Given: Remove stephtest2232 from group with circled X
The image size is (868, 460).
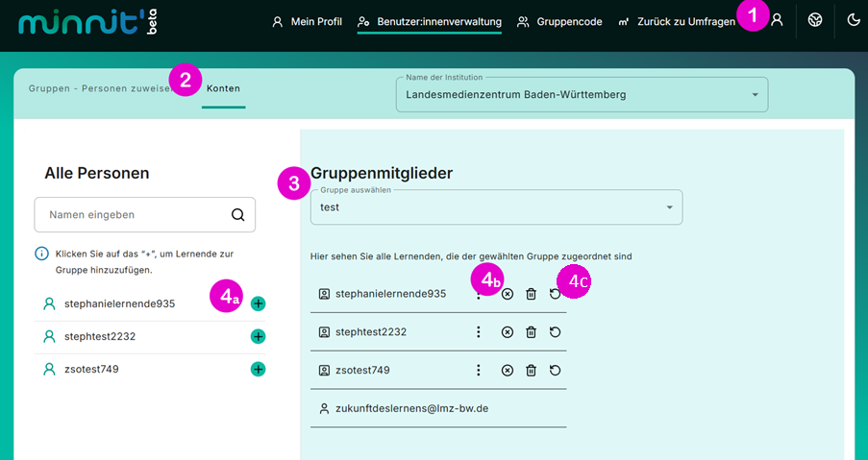Looking at the screenshot, I should click(508, 331).
